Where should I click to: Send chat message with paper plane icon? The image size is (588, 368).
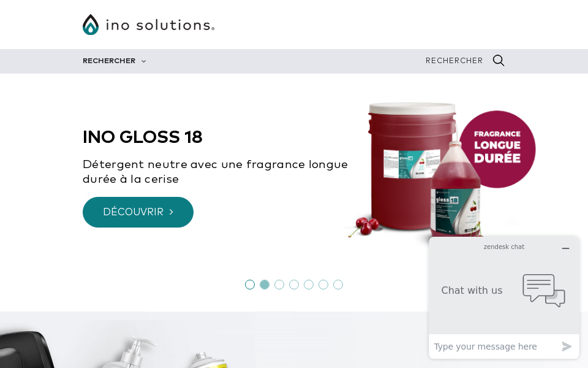tap(567, 346)
